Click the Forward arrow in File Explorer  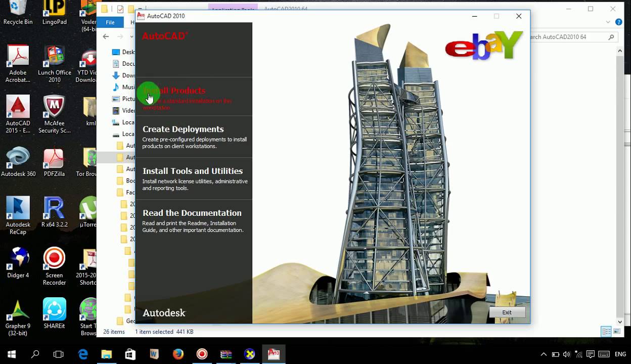point(120,36)
